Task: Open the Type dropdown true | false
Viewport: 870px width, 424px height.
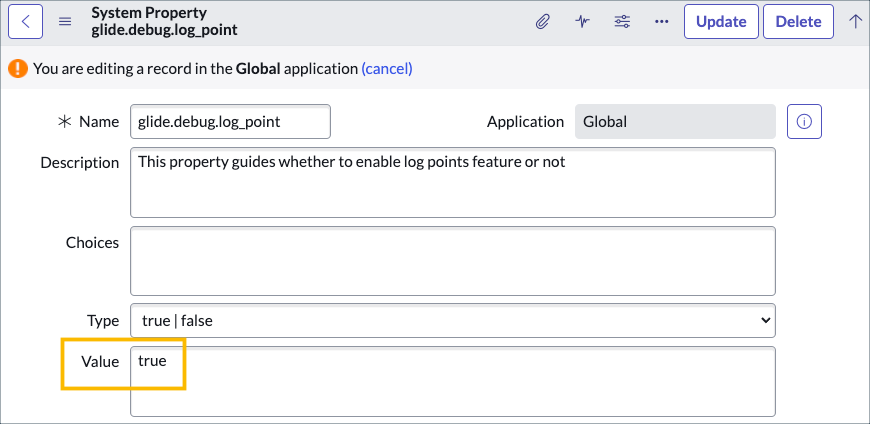Action: [x=453, y=320]
